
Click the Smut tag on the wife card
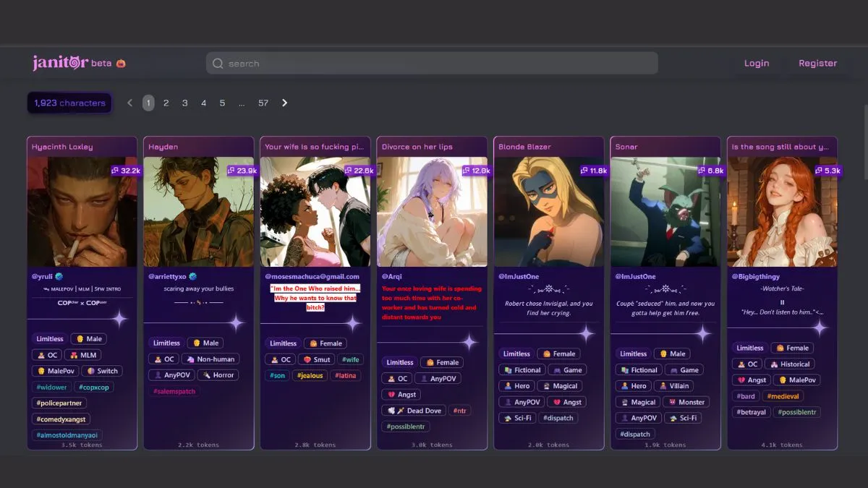(x=316, y=359)
